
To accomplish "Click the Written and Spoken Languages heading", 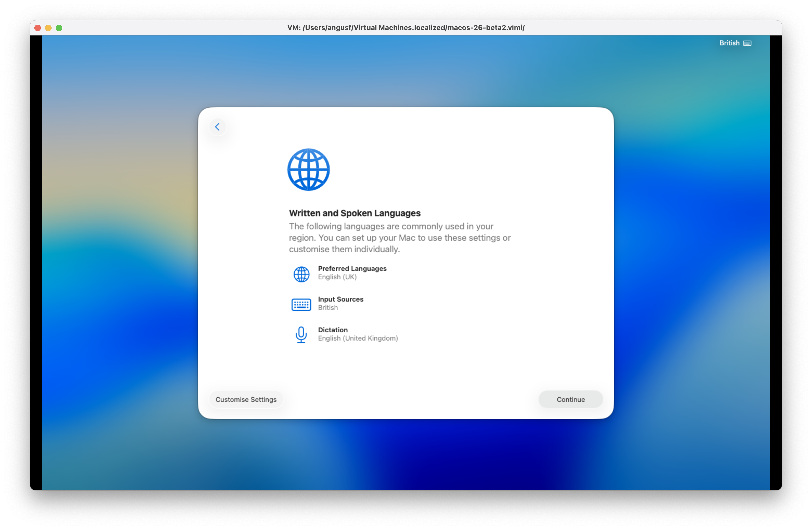I will click(x=354, y=213).
